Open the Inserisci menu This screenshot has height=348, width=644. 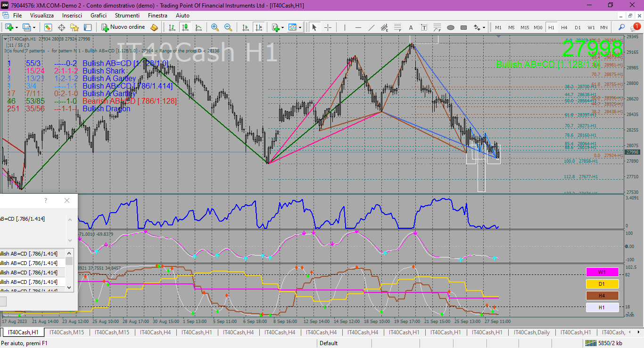pyautogui.click(x=72, y=16)
